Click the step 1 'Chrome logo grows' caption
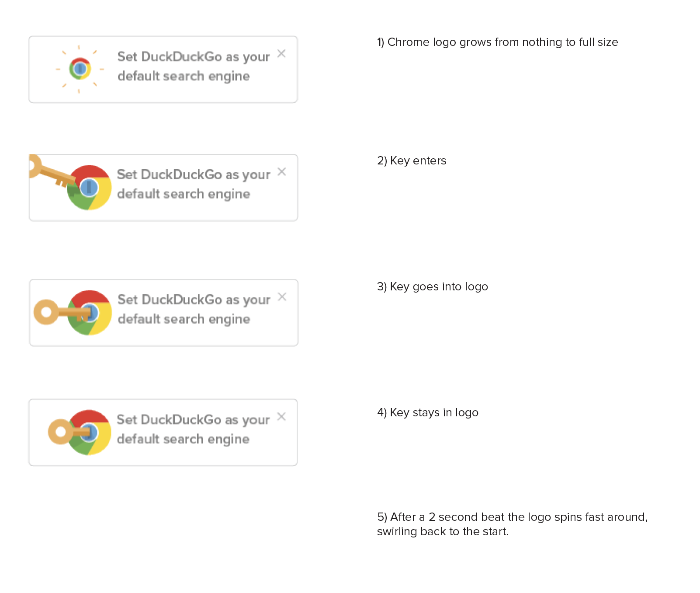The width and height of the screenshot is (700, 593). (x=498, y=42)
